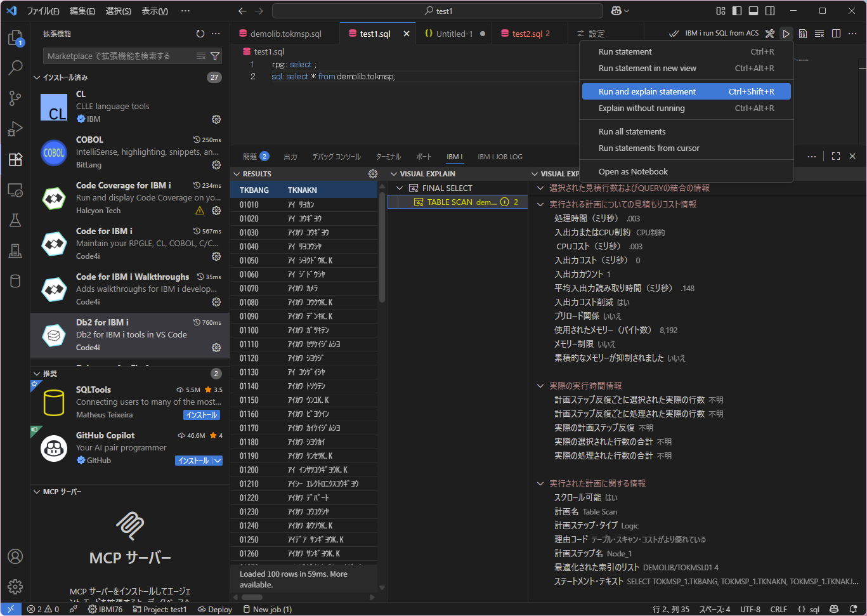Install the GitHub Copilot extension
The width and height of the screenshot is (867, 616).
[x=193, y=461]
